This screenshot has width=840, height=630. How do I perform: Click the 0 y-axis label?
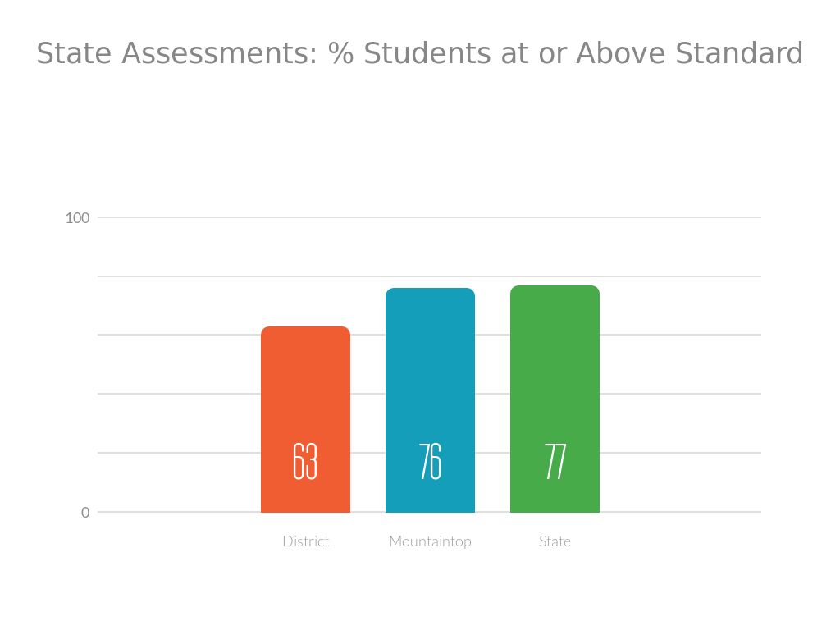(85, 513)
